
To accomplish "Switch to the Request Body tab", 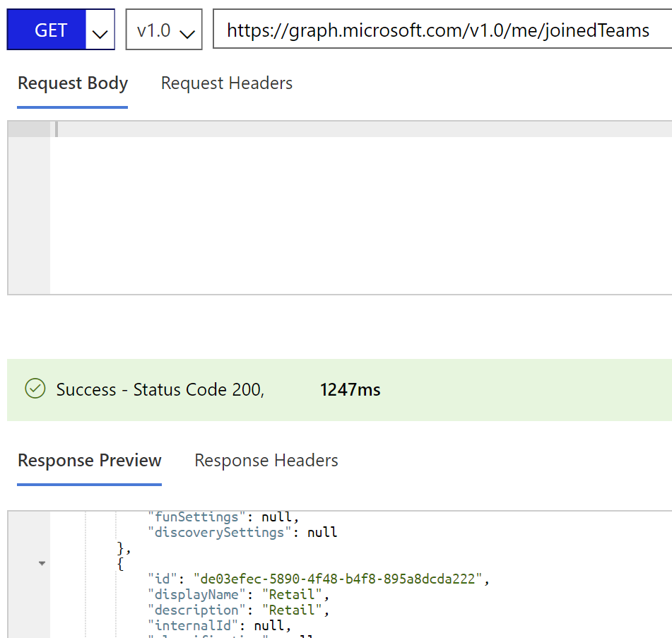I will [73, 83].
